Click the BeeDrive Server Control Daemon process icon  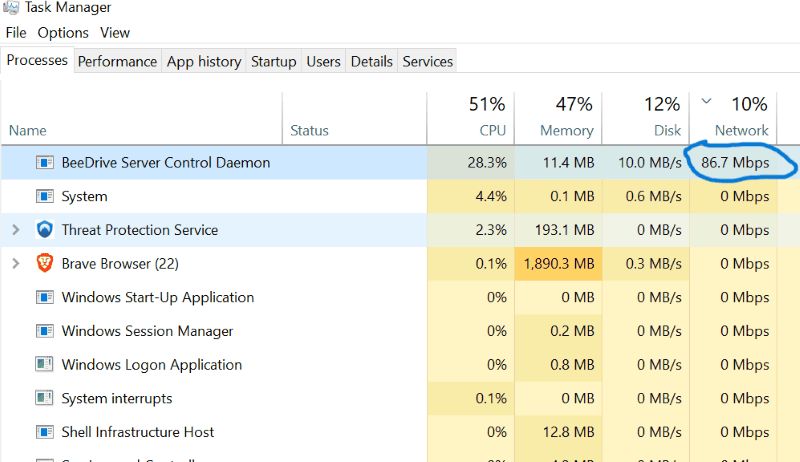pyautogui.click(x=44, y=163)
